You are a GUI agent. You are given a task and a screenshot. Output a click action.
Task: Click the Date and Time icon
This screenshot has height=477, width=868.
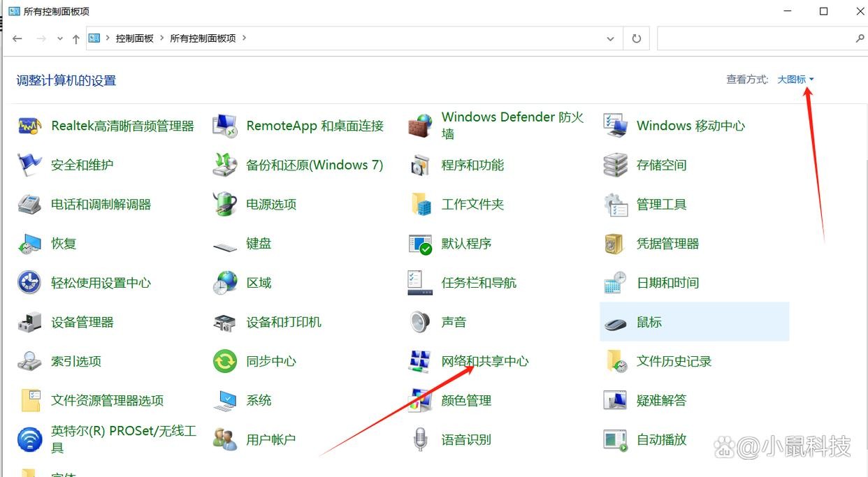[615, 283]
